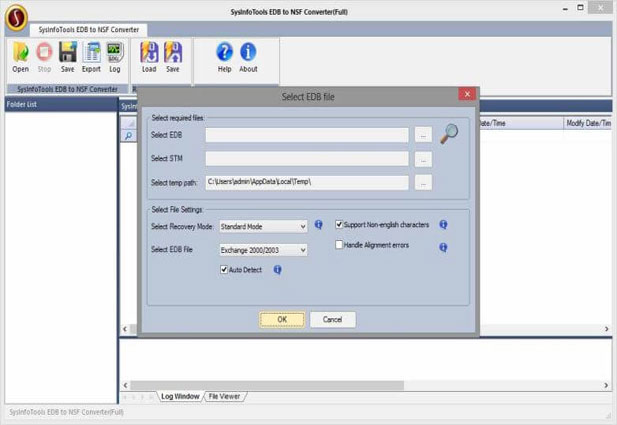Switch to the File Viewer tab
This screenshot has height=425, width=617.
click(224, 396)
